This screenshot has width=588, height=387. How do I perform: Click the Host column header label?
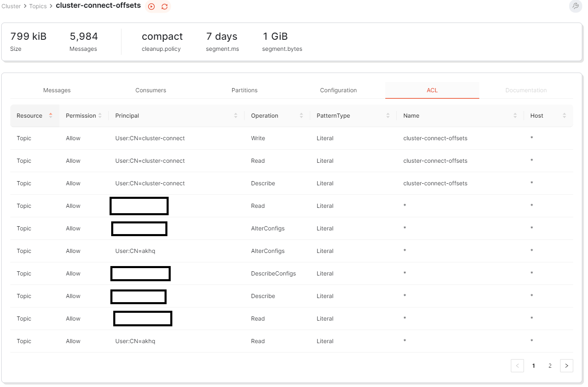pos(537,116)
